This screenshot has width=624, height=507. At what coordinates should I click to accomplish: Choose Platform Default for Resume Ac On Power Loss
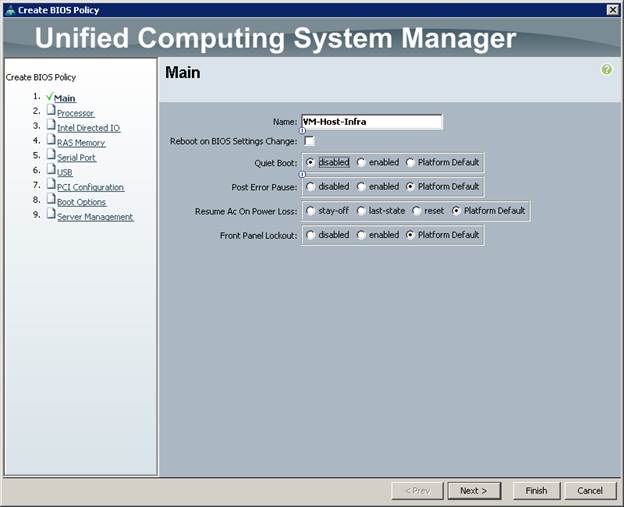tap(456, 211)
